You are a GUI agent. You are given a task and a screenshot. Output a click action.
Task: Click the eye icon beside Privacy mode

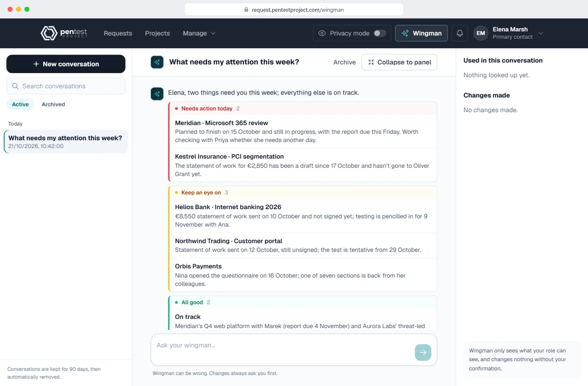[x=322, y=33]
